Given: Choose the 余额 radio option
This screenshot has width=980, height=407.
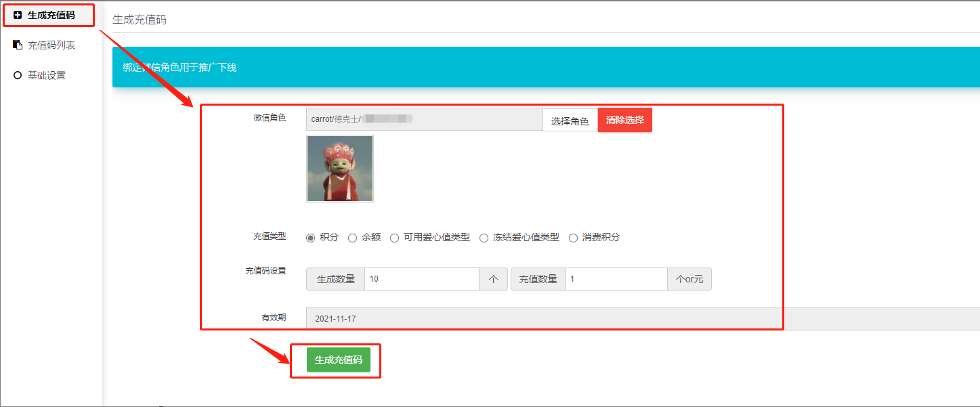Looking at the screenshot, I should [x=352, y=238].
